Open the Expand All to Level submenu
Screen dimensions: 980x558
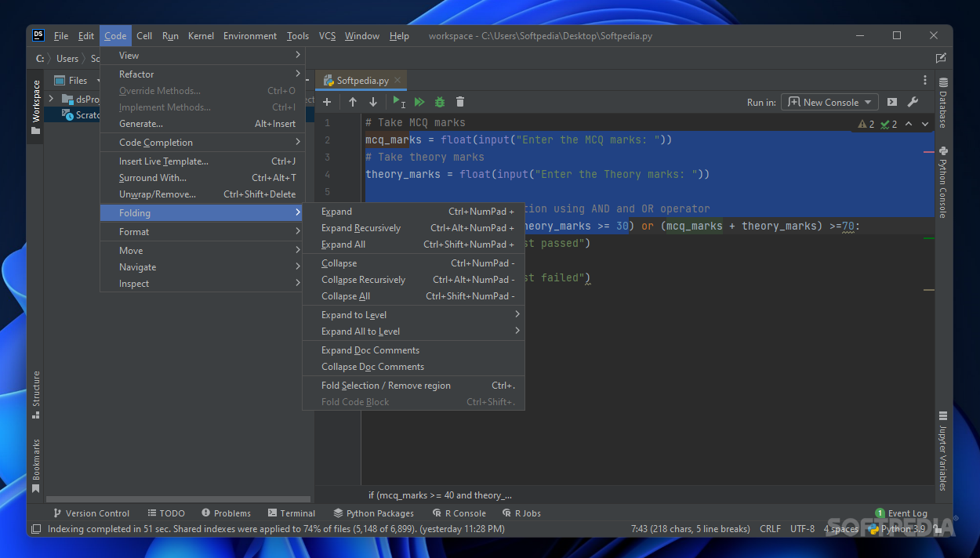pos(413,331)
